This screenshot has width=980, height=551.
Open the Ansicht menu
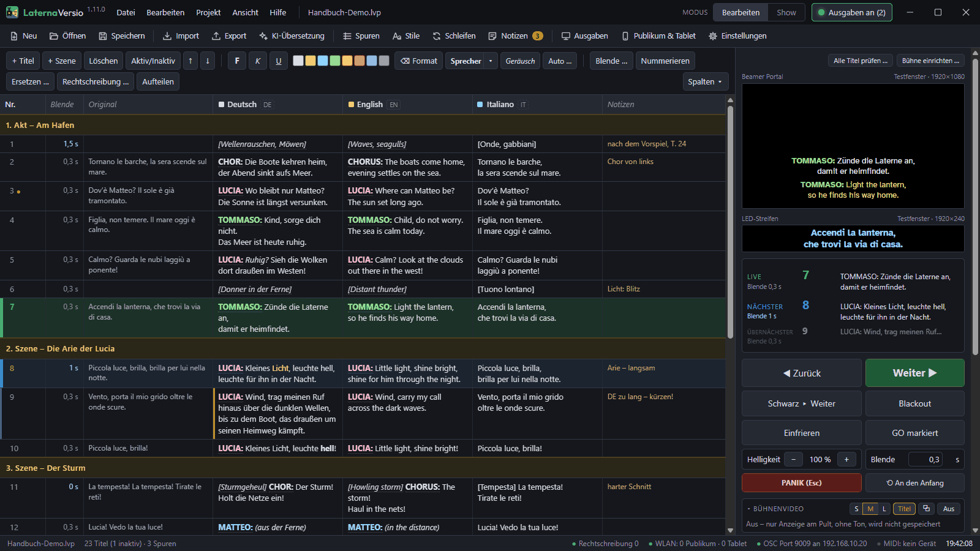(246, 12)
